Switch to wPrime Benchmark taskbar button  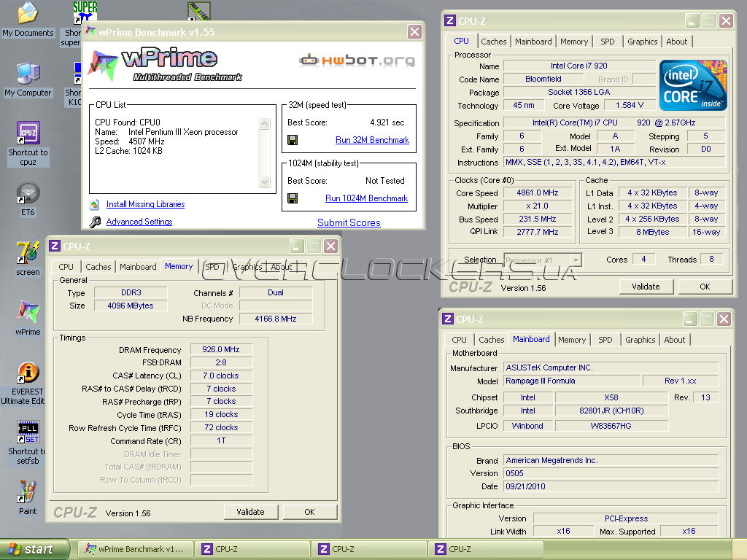(x=135, y=549)
